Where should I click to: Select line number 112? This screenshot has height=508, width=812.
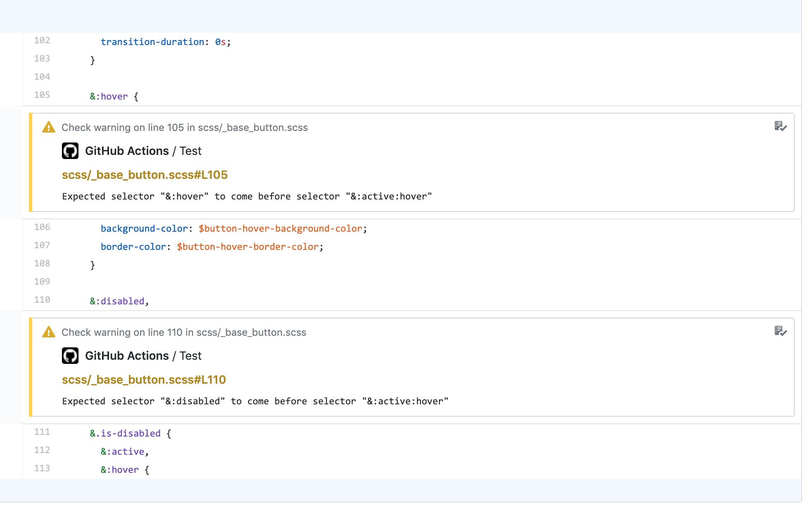tap(42, 450)
